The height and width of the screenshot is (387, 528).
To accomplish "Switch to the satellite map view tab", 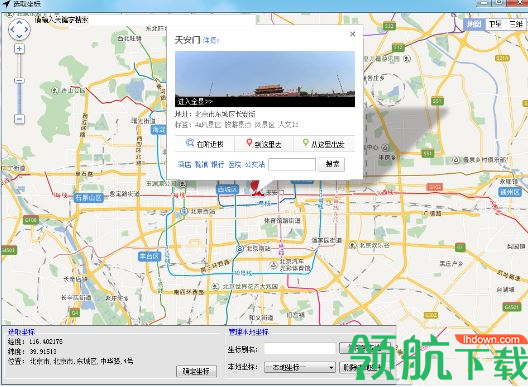I will pyautogui.click(x=495, y=24).
